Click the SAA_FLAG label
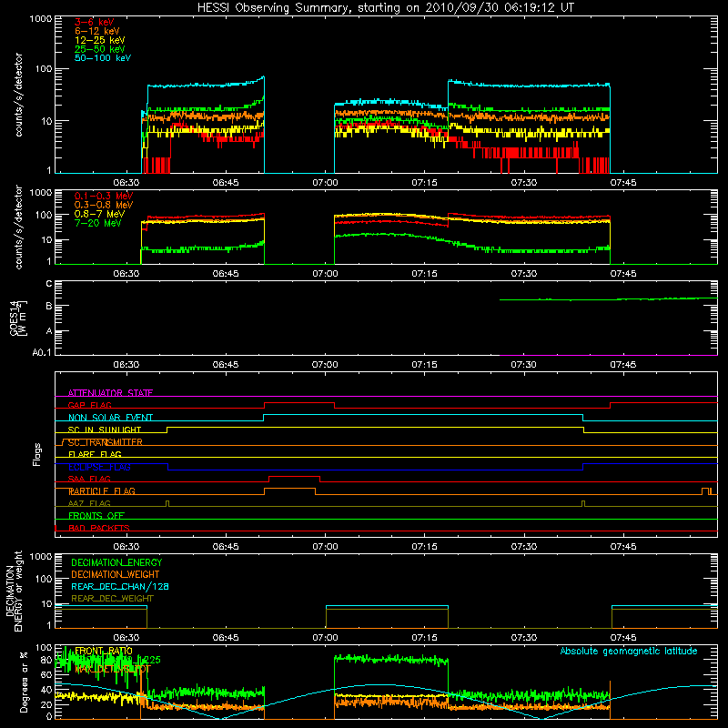Screen dimensions: 728x728 click(x=89, y=479)
